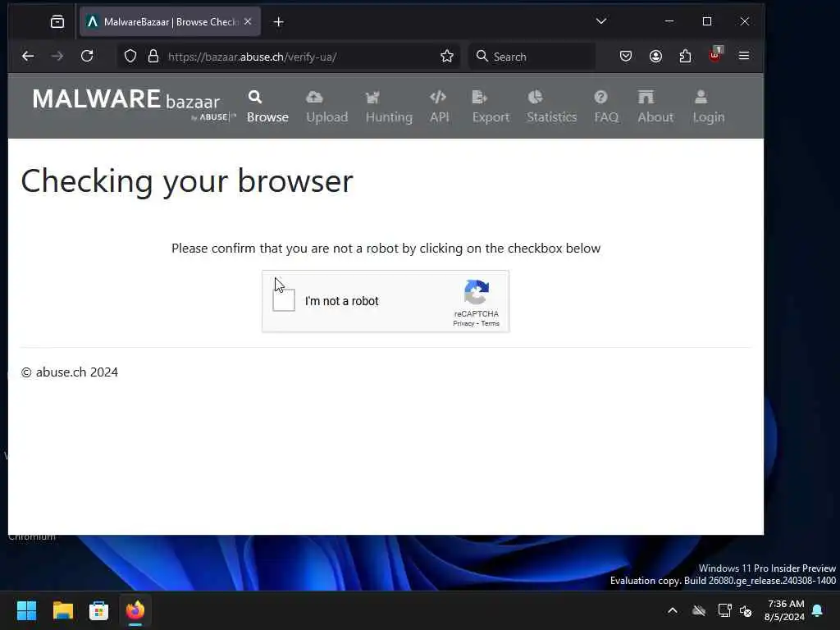The height and width of the screenshot is (630, 840).
Task: Open the uBlock Origin extension icon
Action: pyautogui.click(x=715, y=55)
